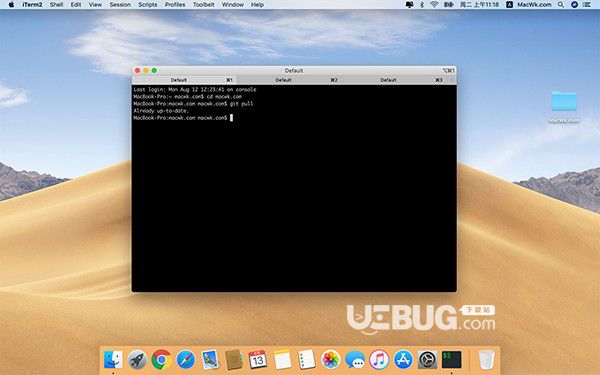Click 'Default' title of iTerm2 window

[294, 70]
